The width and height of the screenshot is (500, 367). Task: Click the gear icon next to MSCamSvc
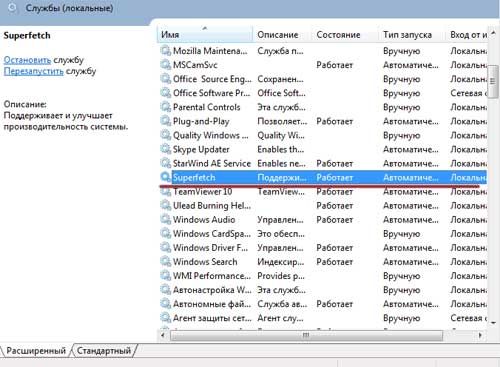click(166, 65)
